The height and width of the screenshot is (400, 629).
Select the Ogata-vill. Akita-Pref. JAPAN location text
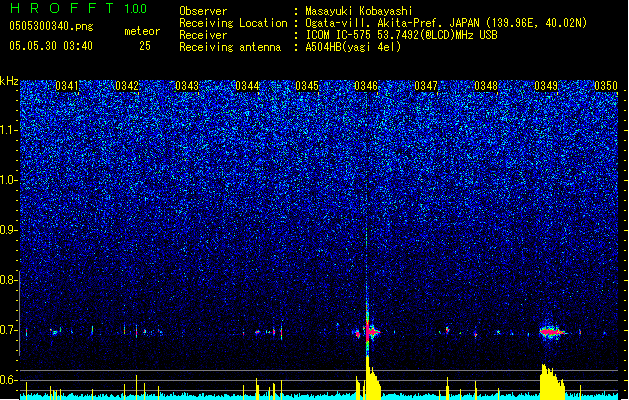pos(446,23)
